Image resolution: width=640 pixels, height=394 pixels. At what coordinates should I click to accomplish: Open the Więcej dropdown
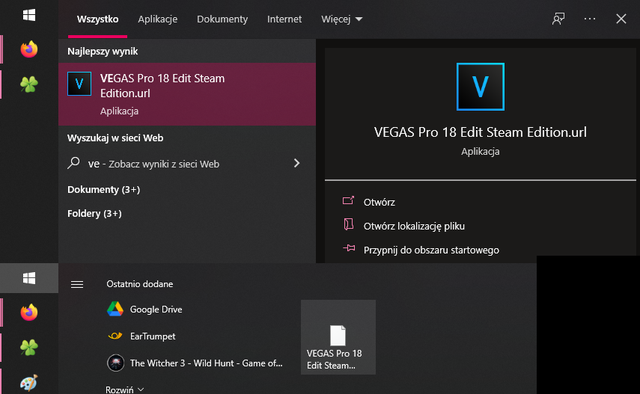pyautogui.click(x=342, y=19)
